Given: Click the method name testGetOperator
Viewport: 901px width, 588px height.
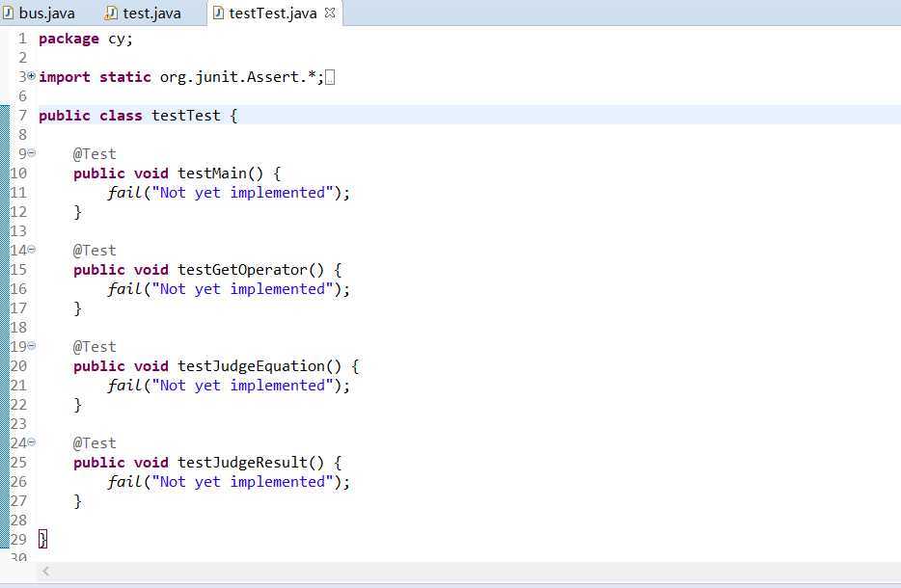Looking at the screenshot, I should [242, 270].
